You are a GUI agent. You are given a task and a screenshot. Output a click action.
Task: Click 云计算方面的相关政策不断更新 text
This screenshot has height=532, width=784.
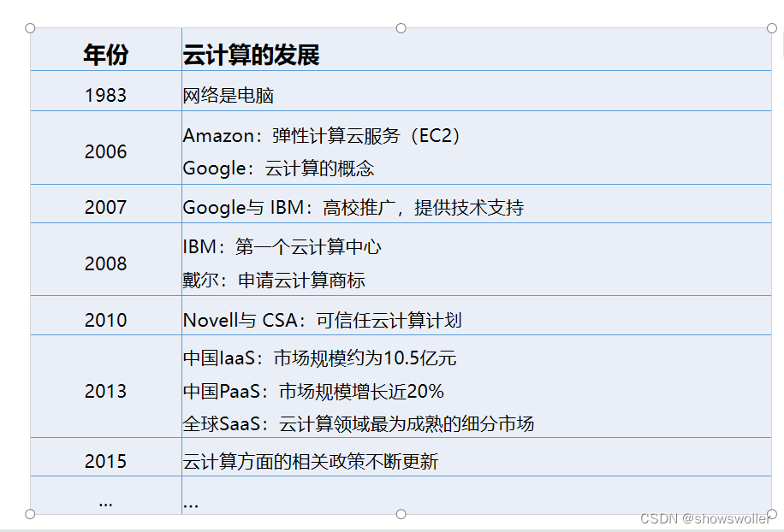[x=311, y=462]
